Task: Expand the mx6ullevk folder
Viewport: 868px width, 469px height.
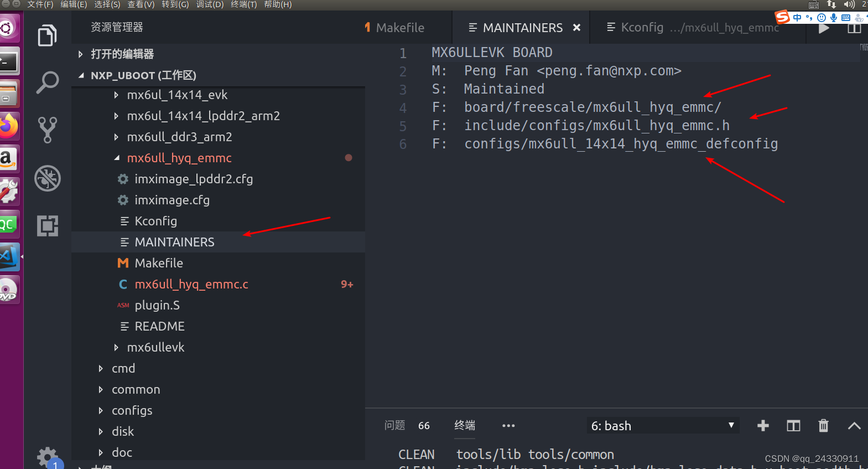Action: pos(155,347)
